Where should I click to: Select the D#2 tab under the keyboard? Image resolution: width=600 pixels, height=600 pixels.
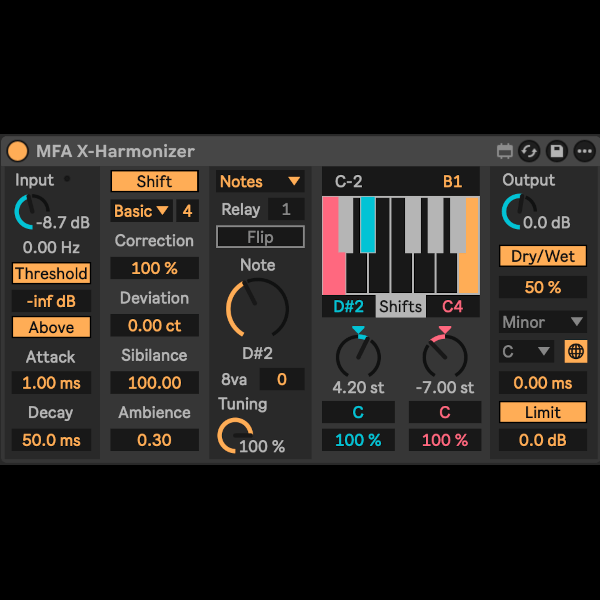349,306
